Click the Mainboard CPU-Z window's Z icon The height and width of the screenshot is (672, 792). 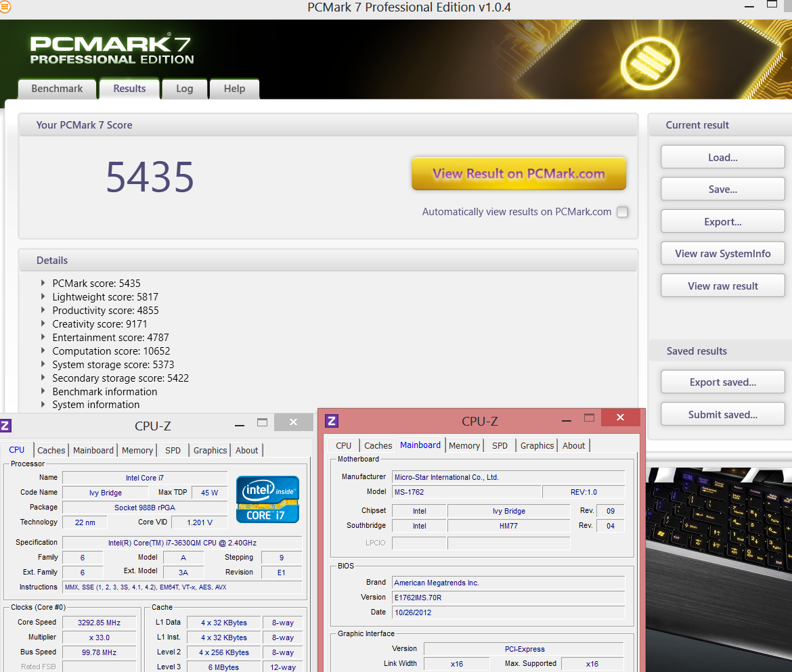[332, 420]
